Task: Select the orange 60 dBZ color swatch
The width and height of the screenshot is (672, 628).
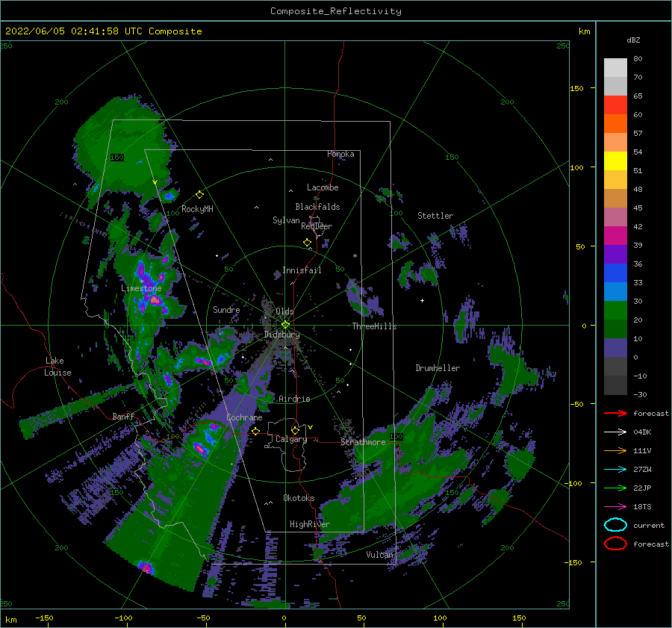Action: pyautogui.click(x=615, y=123)
